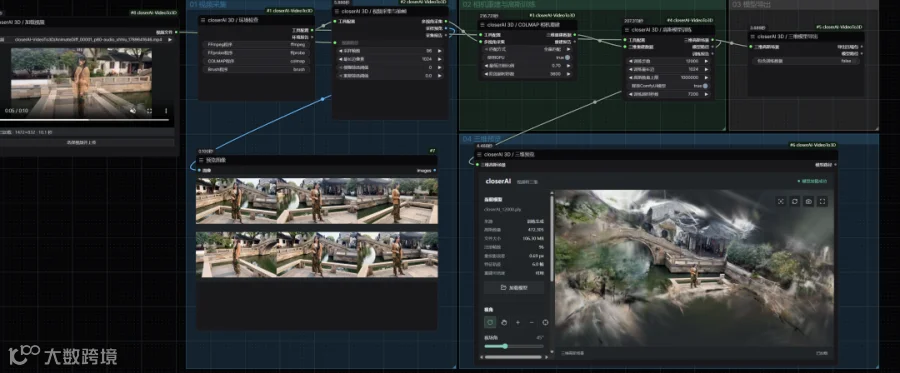Open hamburger menu of 3D preview node
This screenshot has width=900, height=373.
click(x=479, y=154)
